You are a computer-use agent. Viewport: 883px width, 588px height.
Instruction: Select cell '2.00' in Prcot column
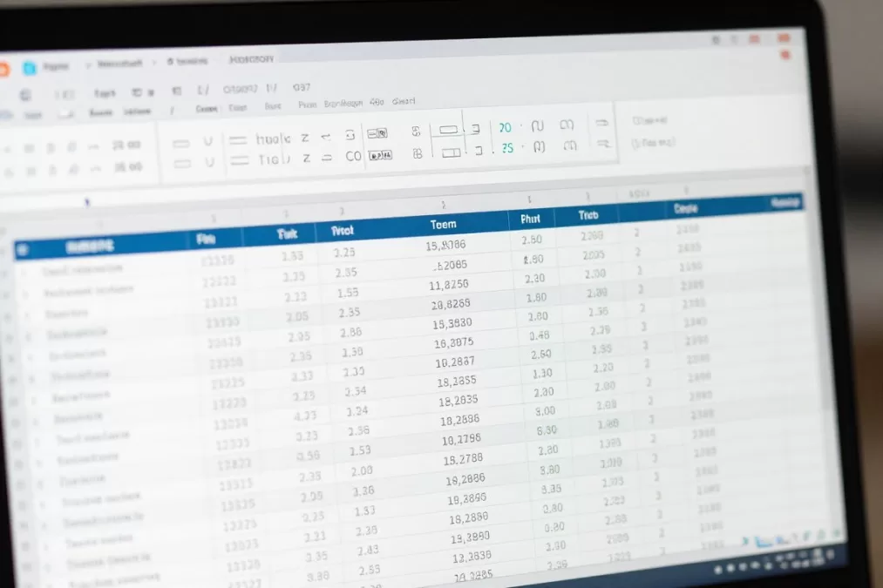coord(362,470)
